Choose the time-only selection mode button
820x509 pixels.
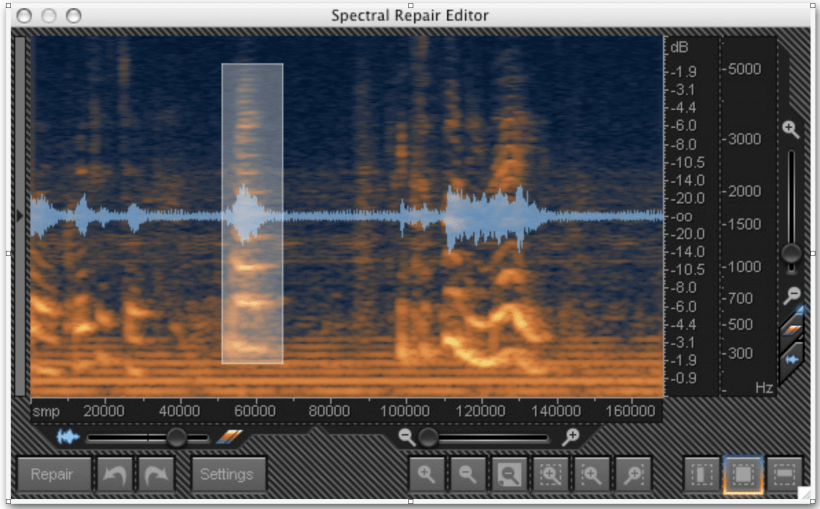tap(701, 474)
